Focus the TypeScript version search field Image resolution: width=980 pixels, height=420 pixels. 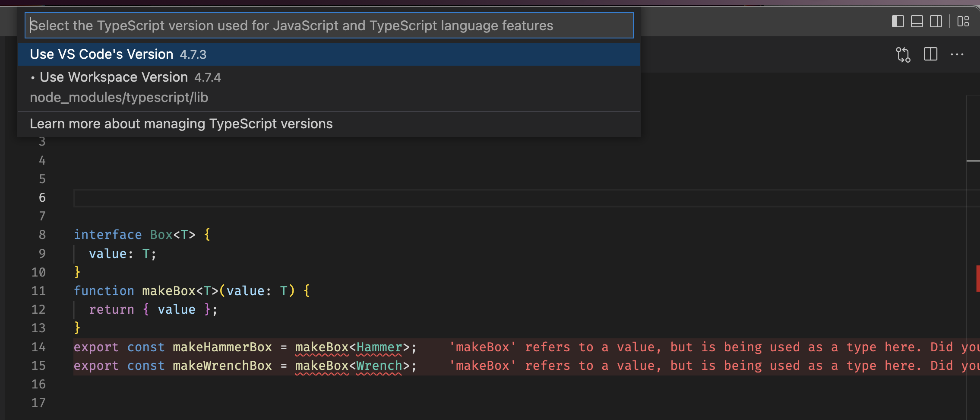click(x=329, y=25)
